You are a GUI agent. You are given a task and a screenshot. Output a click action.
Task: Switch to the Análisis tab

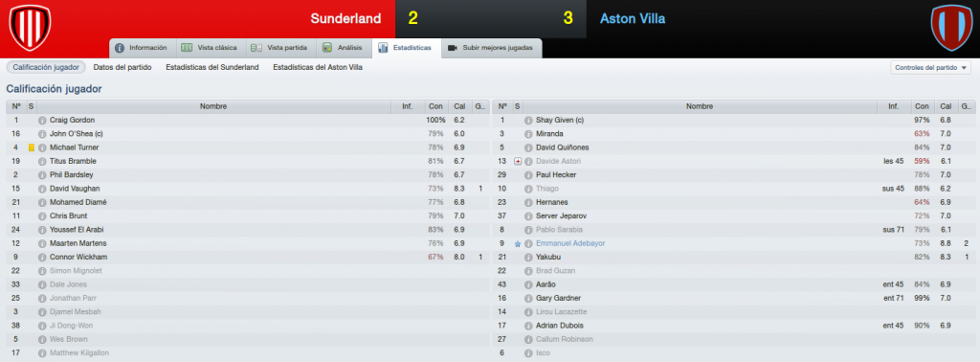coord(344,48)
